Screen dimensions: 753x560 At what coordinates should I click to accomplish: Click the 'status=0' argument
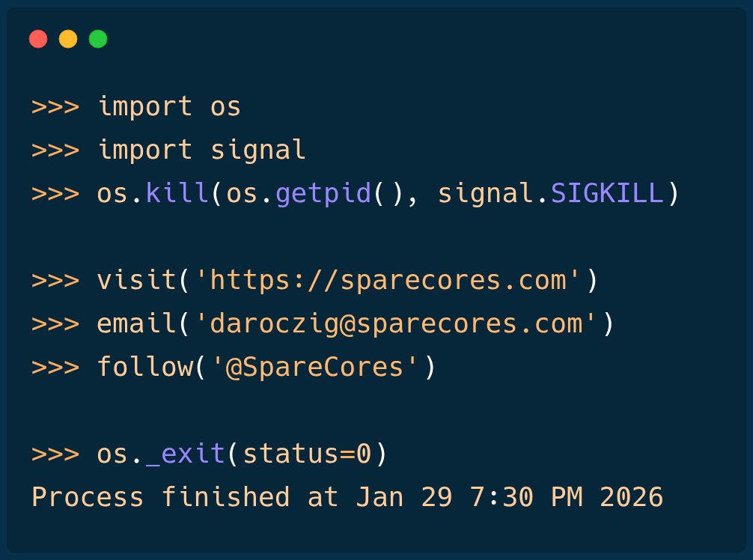click(307, 454)
